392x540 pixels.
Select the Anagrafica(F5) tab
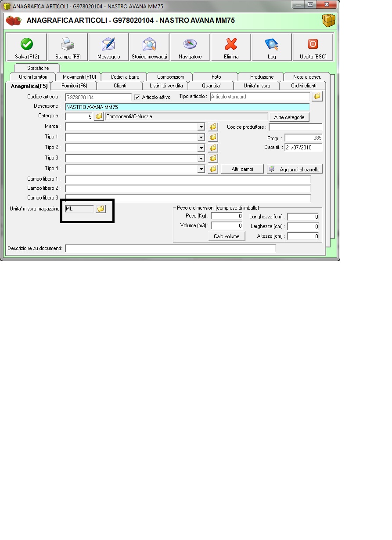tap(29, 86)
